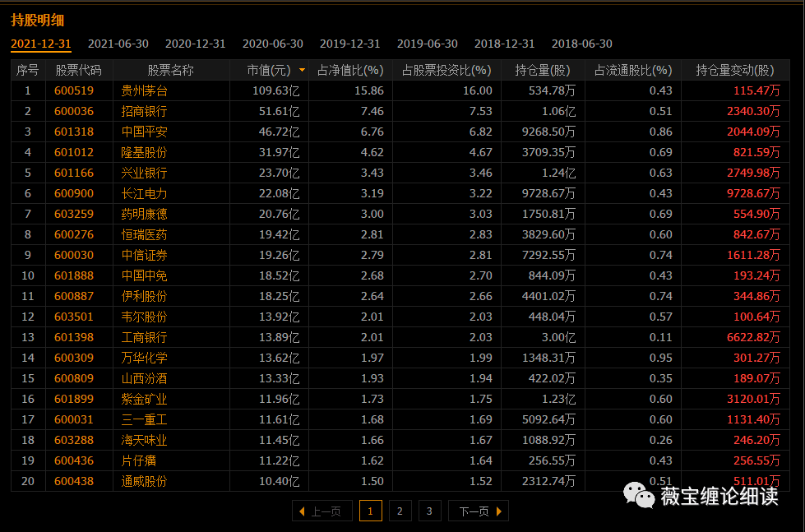805x532 pixels.
Task: Open 中国平安 stock link
Action: tap(144, 132)
